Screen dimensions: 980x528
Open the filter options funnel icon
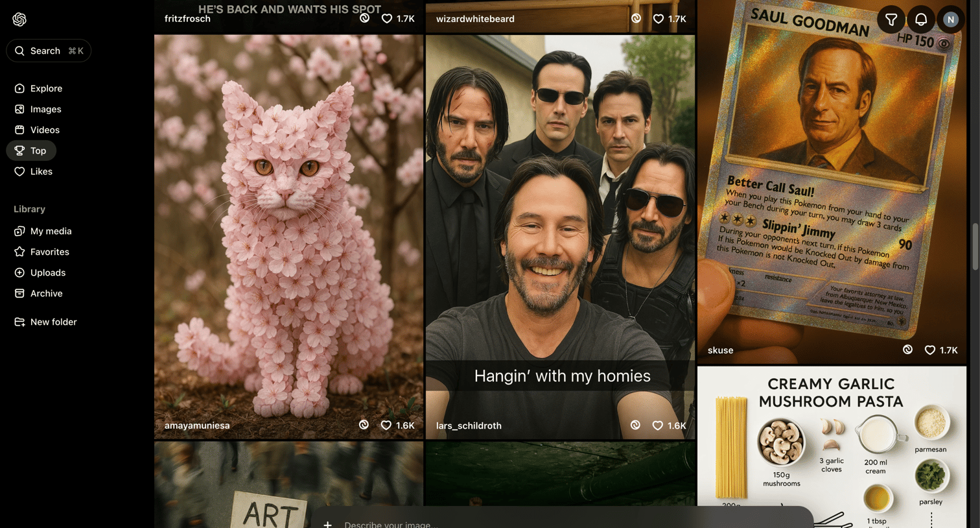(891, 20)
